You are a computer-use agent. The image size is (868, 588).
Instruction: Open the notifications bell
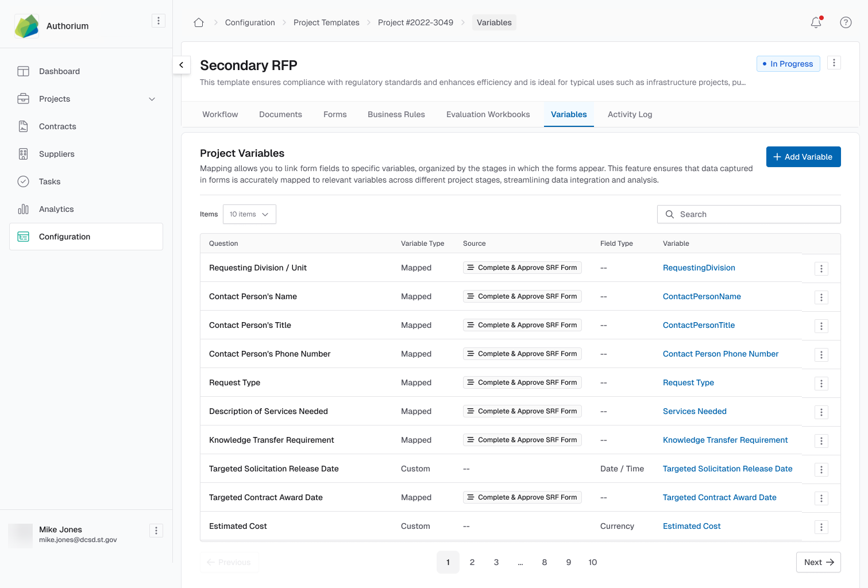[816, 22]
